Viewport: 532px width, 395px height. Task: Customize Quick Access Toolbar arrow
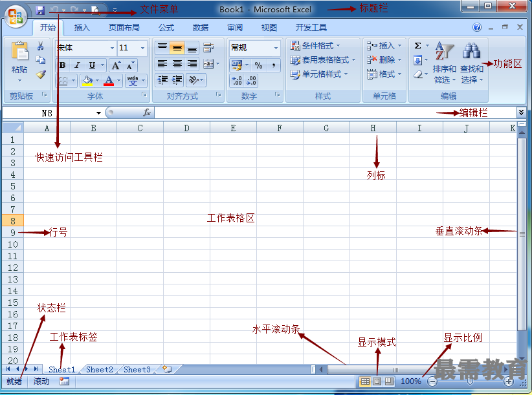(x=115, y=10)
